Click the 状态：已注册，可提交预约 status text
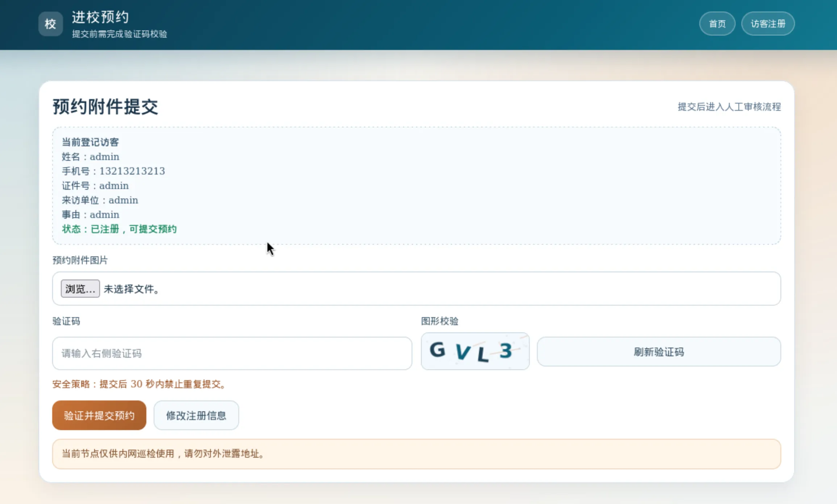 coord(119,229)
